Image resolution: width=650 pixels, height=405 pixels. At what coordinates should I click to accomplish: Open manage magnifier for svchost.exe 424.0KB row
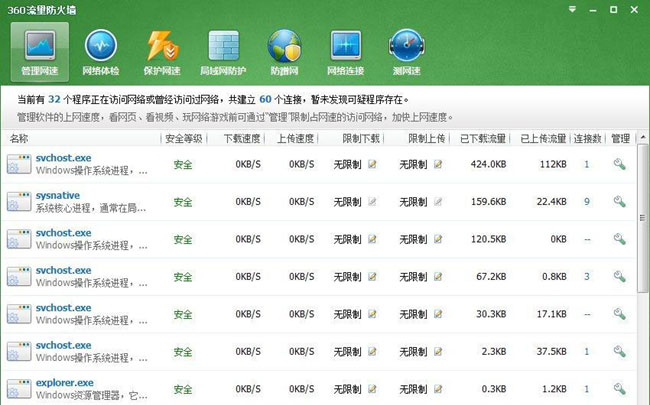(x=620, y=164)
